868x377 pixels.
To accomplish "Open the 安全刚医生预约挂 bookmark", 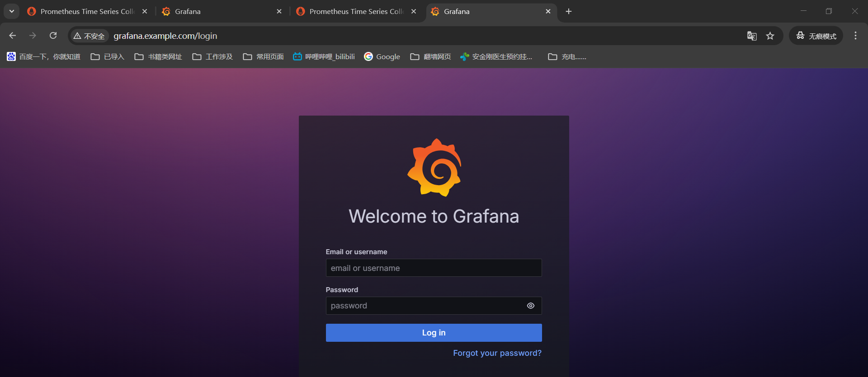I will tap(496, 56).
